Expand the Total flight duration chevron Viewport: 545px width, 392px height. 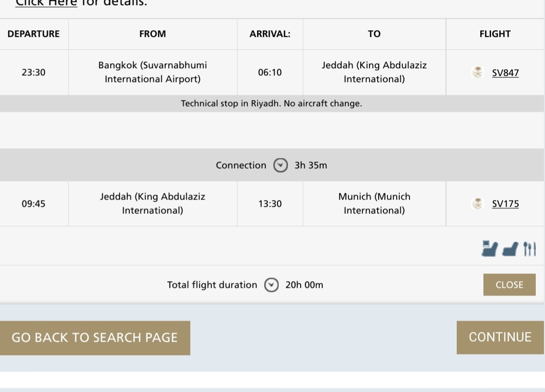tap(271, 285)
